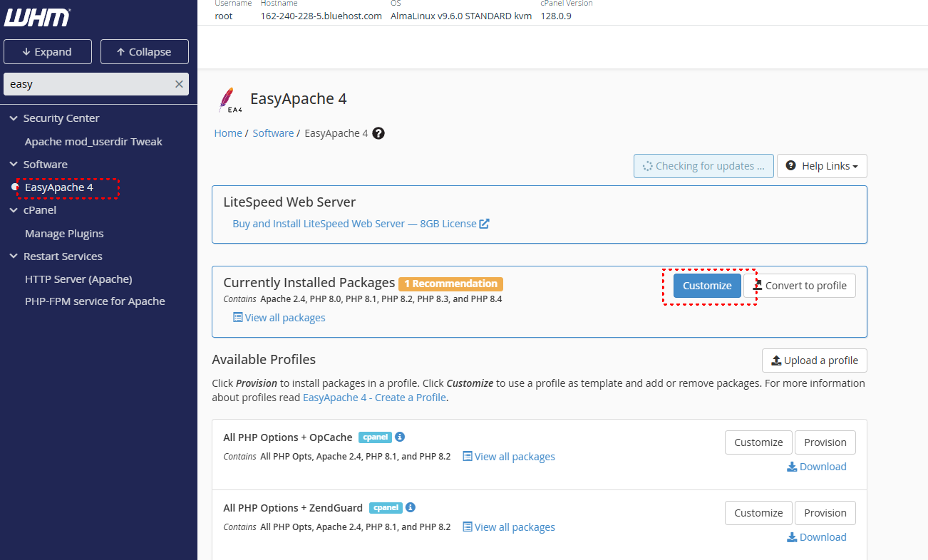Click the info icon next to All PHP Options + ZendGuard
The image size is (928, 560).
tap(411, 507)
